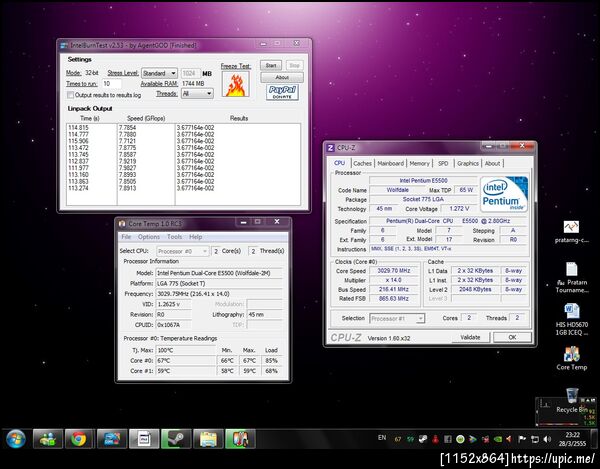600x469 pixels.
Task: Click the OK button in CPU-Z
Action: [512, 337]
